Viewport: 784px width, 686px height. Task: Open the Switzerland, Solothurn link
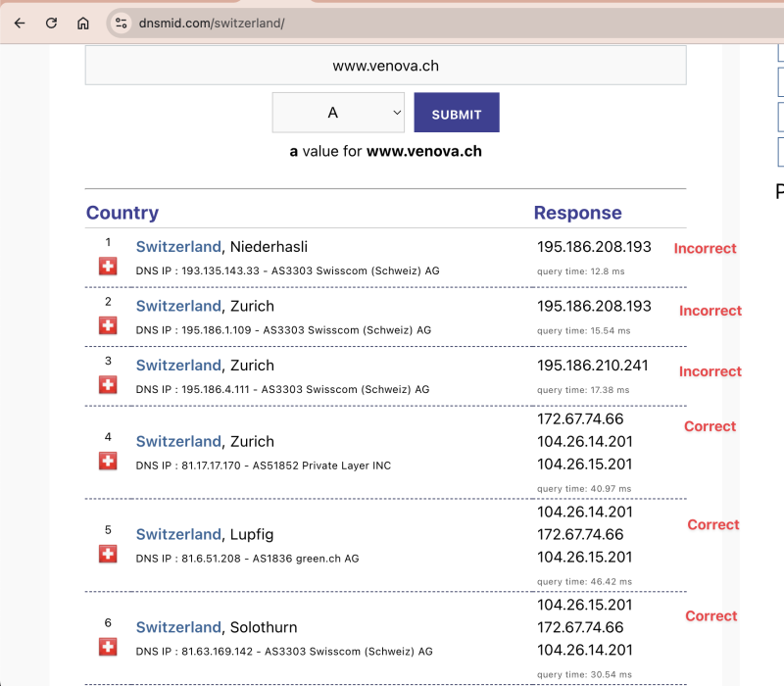point(178,627)
